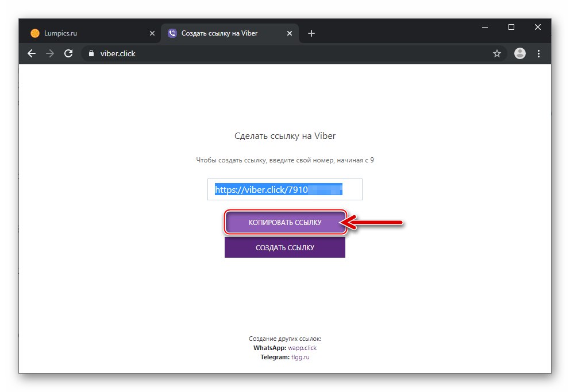
Task: Click the generated viber.click link field
Action: coord(284,189)
